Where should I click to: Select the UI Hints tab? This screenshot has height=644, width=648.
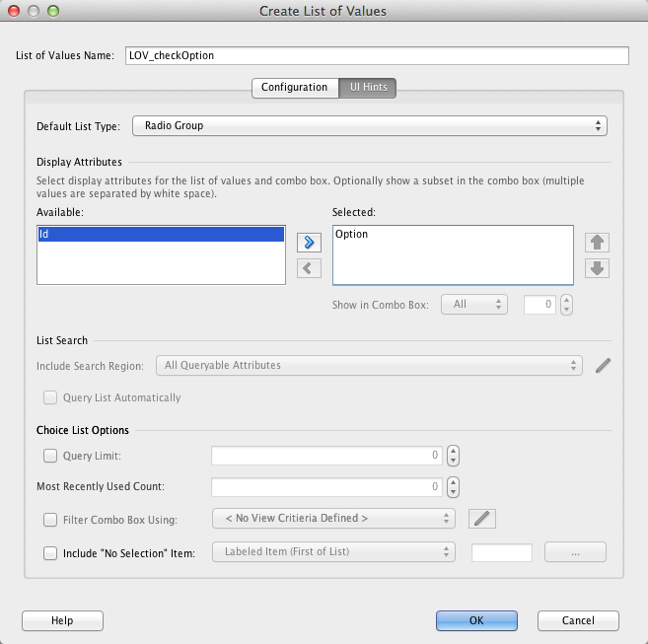(368, 88)
